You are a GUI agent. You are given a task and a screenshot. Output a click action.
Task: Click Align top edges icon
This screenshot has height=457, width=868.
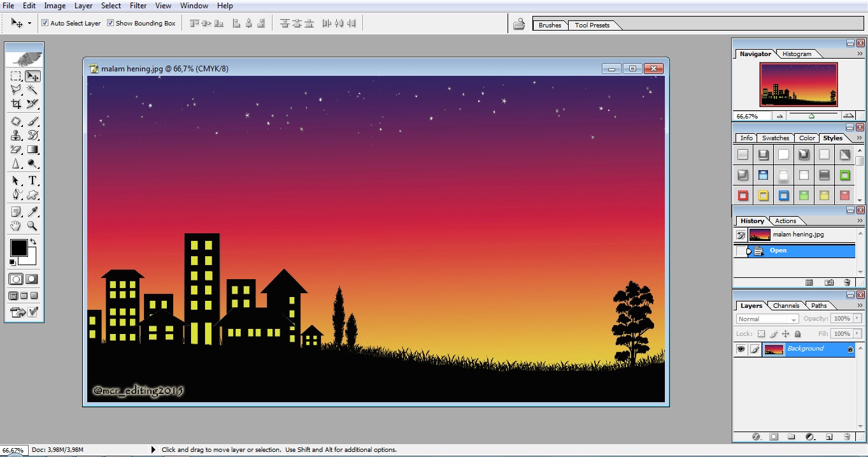[194, 24]
